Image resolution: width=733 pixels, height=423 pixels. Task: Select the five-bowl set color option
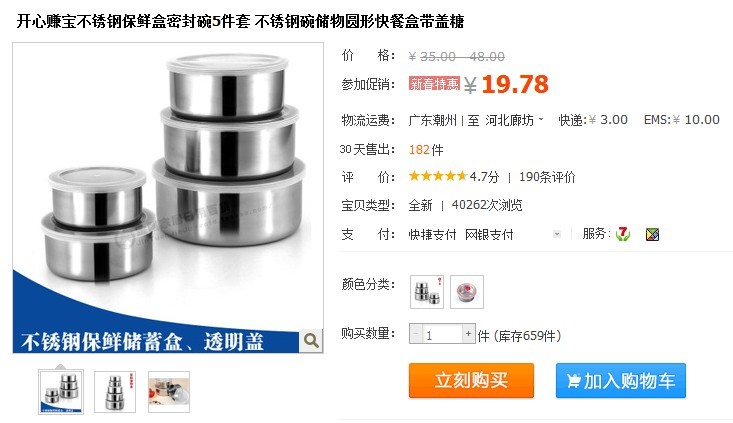point(427,292)
